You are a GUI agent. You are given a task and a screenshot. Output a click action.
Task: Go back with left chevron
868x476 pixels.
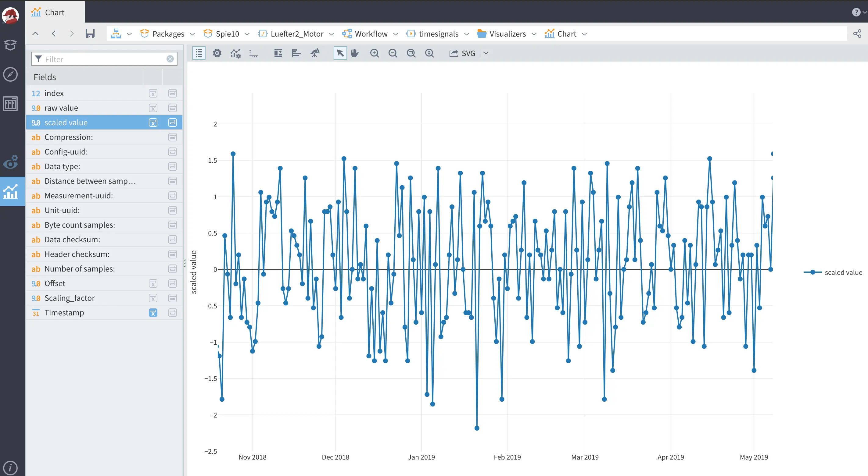(x=54, y=34)
